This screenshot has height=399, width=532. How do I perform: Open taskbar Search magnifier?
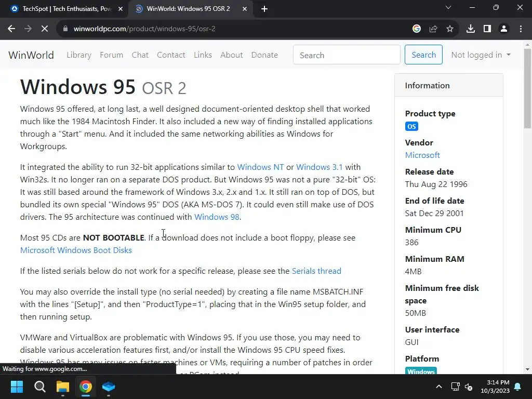click(x=39, y=387)
